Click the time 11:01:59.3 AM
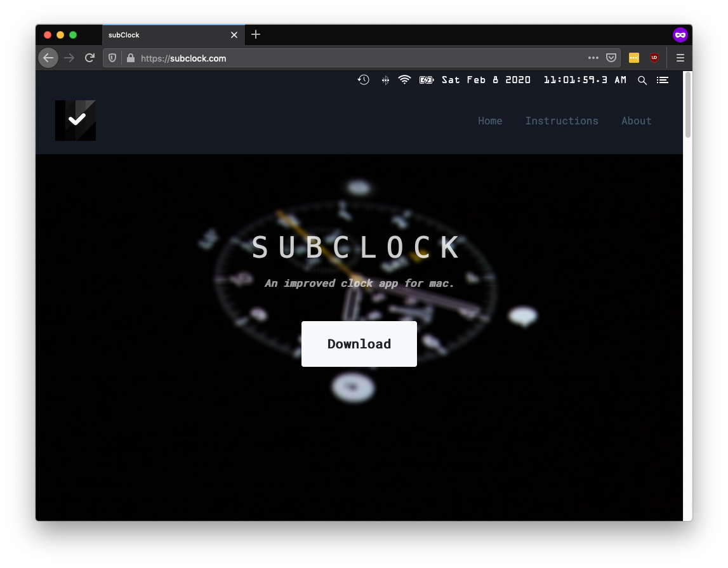Screen dimensions: 728x568 [x=585, y=80]
